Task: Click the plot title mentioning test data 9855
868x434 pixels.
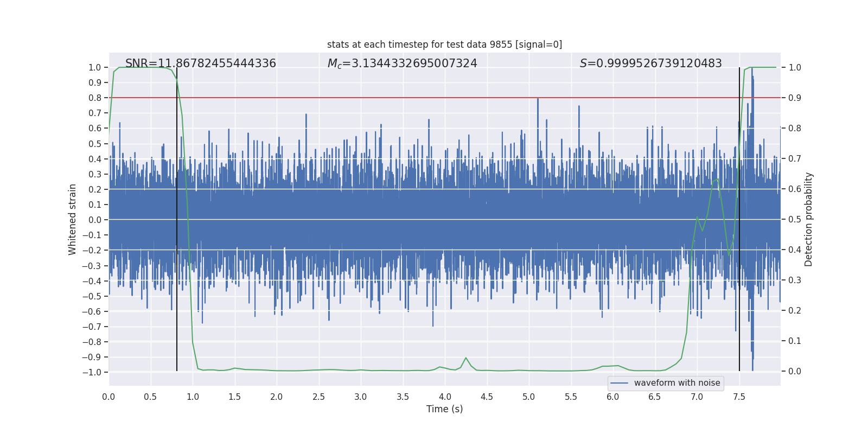Action: 444,44
